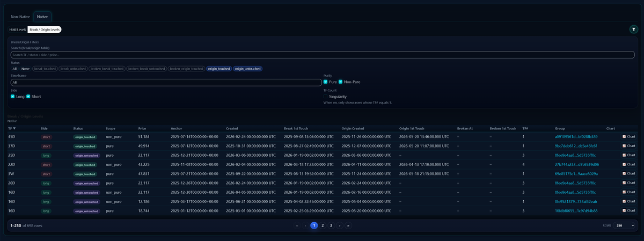The height and width of the screenshot is (241, 644).
Task: Go to the first page arrow
Action: 297,226
